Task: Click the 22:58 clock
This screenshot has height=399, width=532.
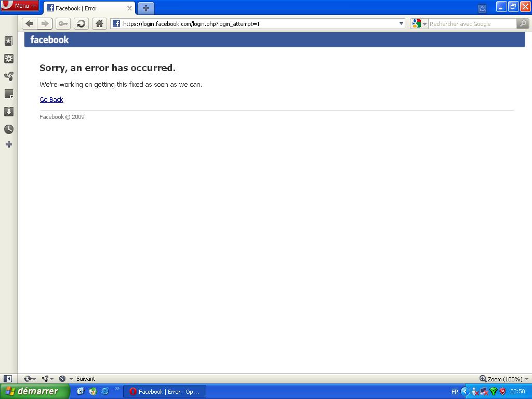Action: (x=518, y=392)
